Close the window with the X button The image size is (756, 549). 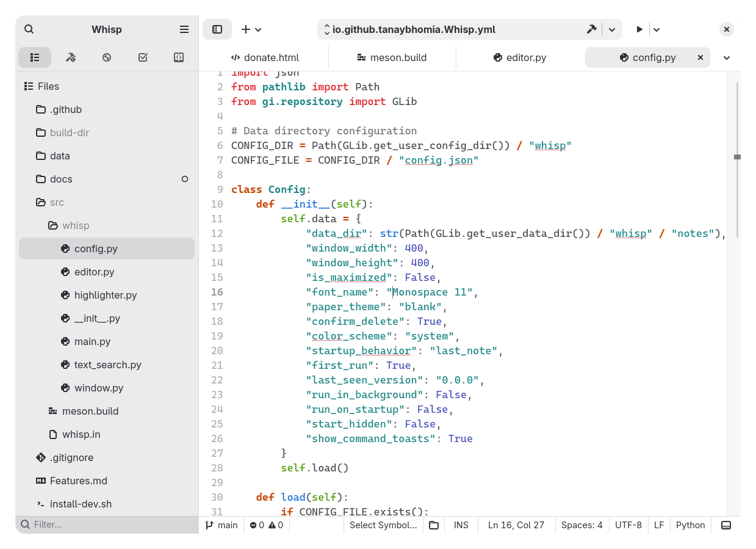726,29
